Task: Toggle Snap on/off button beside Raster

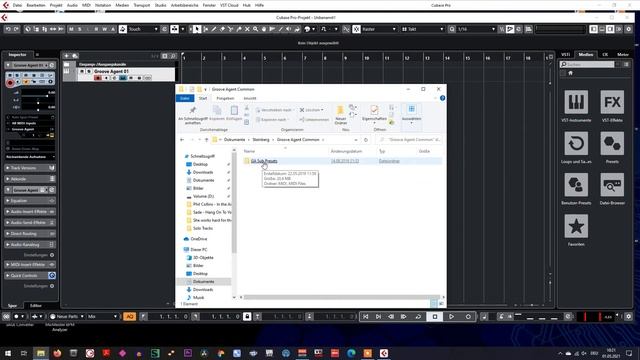Action: click(x=356, y=29)
